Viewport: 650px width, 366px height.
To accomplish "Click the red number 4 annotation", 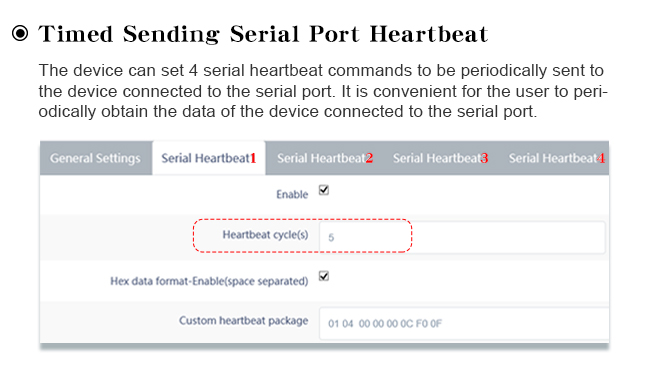I will pos(600,158).
